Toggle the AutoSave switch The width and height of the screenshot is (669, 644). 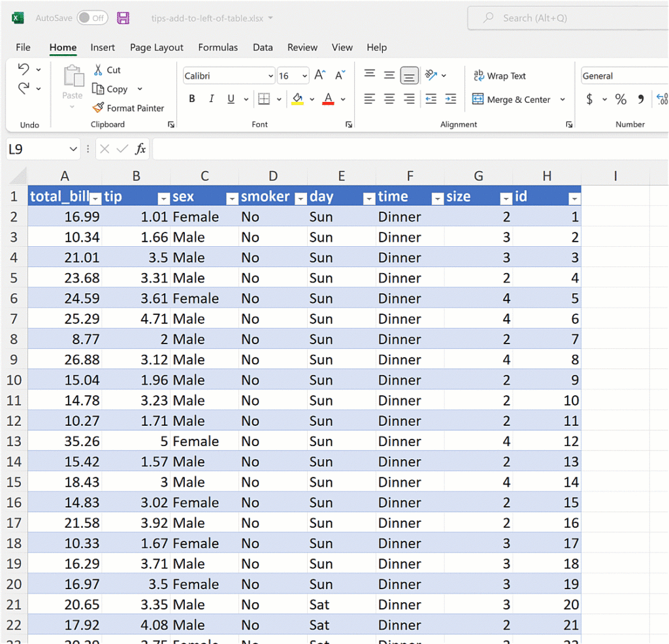coord(92,18)
